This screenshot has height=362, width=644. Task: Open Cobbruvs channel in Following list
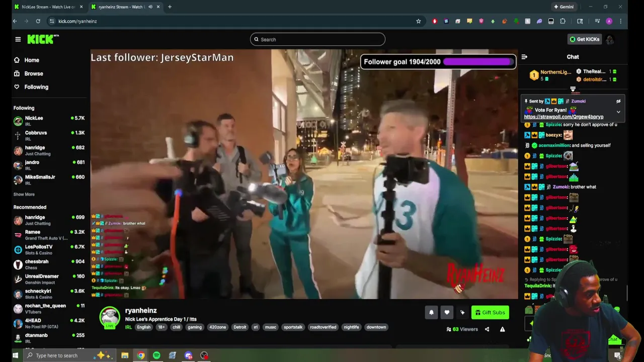click(x=49, y=136)
